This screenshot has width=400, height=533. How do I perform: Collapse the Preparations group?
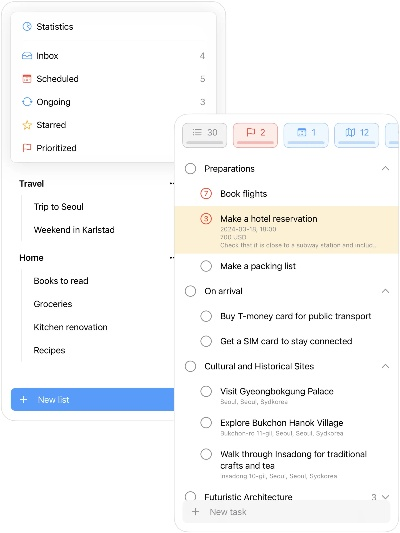[x=385, y=169]
